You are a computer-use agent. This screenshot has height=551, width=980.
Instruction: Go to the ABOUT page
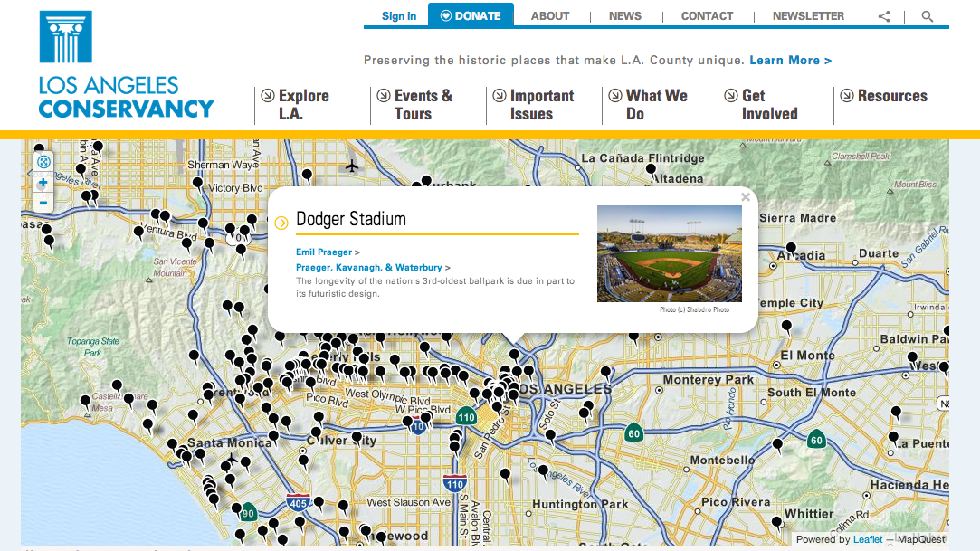[550, 16]
